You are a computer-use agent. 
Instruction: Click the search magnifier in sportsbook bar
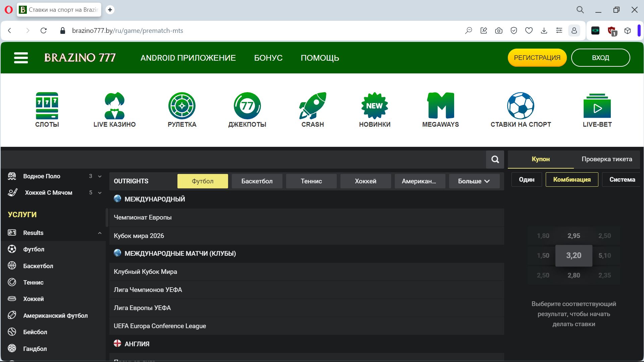[x=495, y=159]
